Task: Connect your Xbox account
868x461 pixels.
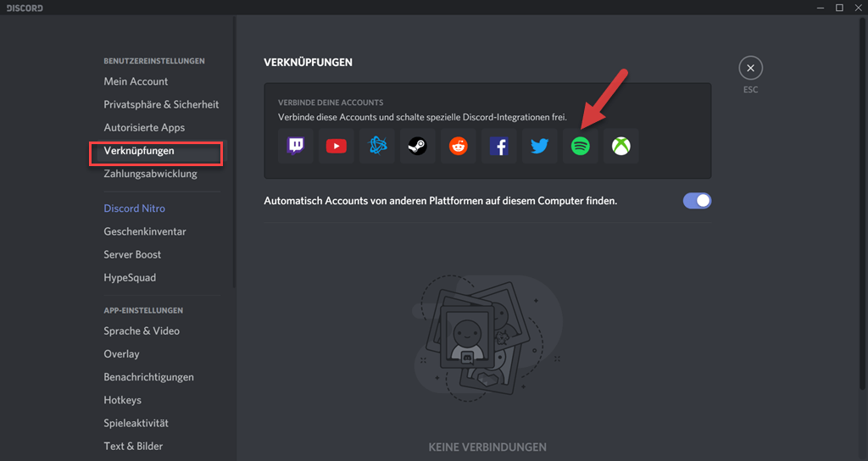Action: (x=621, y=146)
